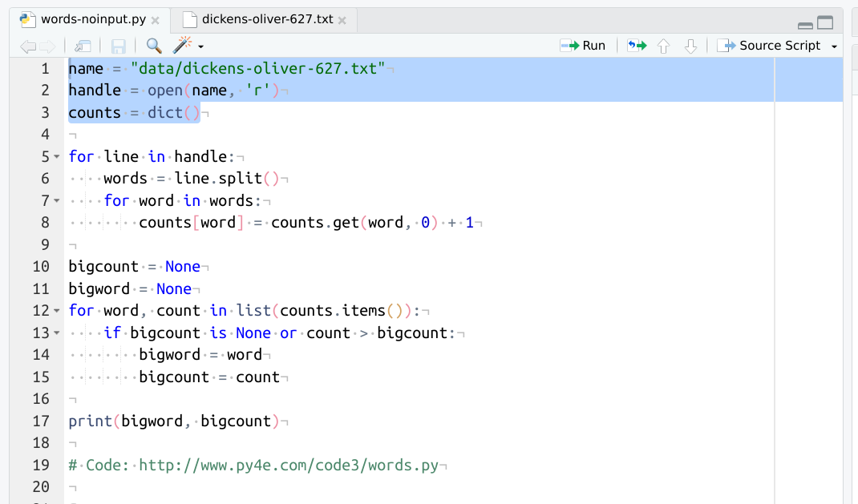Click 'dict' on line 3

(165, 113)
